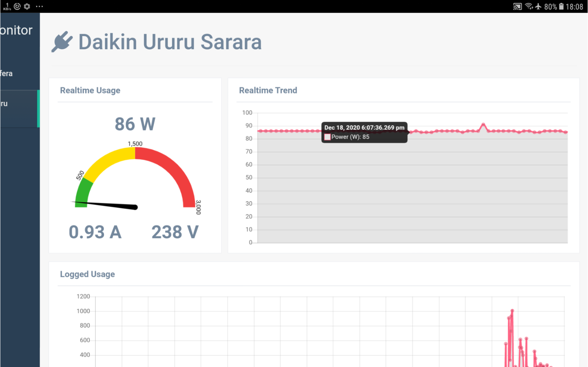
Task: Click the '3,000' gauge label
Action: point(198,207)
